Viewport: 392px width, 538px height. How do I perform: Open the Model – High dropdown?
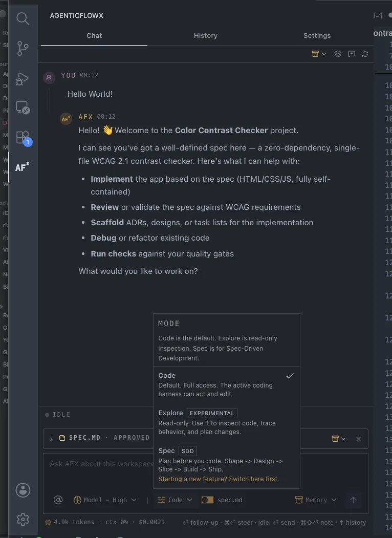[105, 500]
